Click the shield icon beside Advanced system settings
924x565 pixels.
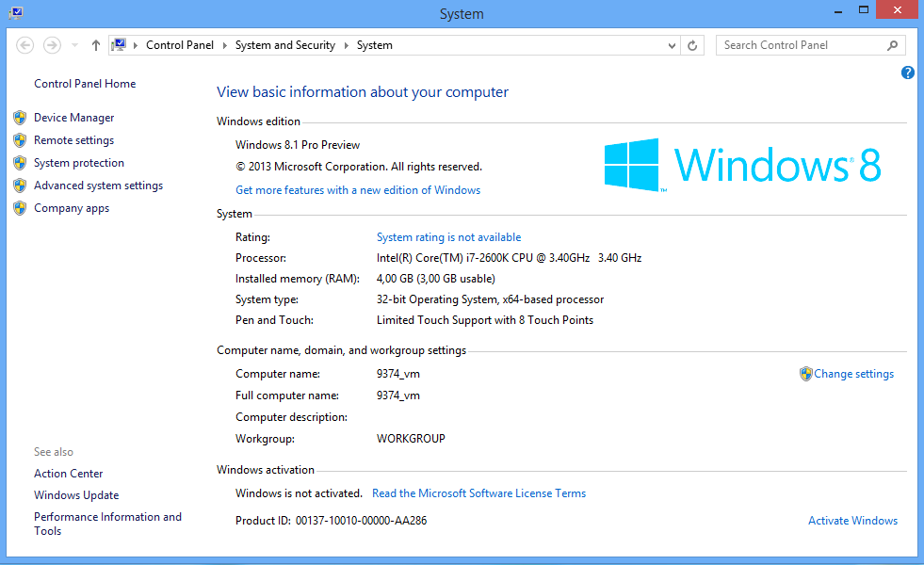pyautogui.click(x=21, y=185)
